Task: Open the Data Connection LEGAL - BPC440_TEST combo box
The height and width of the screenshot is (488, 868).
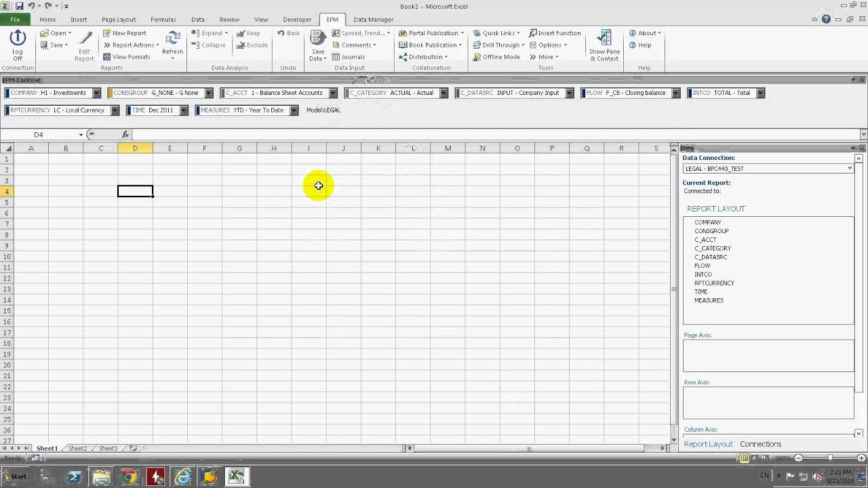Action: [x=768, y=168]
